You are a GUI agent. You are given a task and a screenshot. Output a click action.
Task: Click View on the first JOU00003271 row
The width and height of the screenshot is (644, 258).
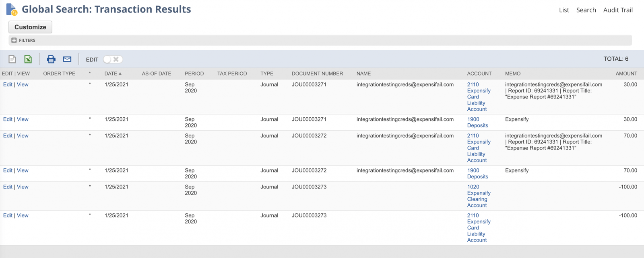(23, 84)
